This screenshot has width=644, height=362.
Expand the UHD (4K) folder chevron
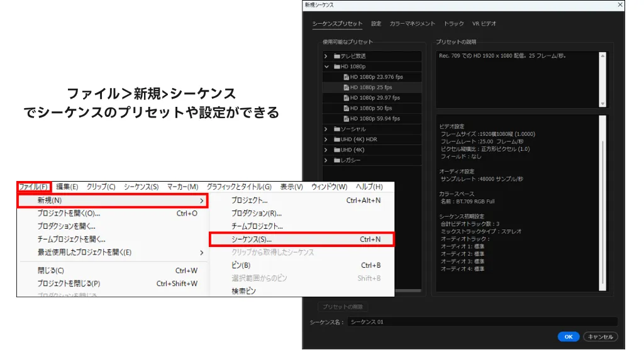coord(326,150)
